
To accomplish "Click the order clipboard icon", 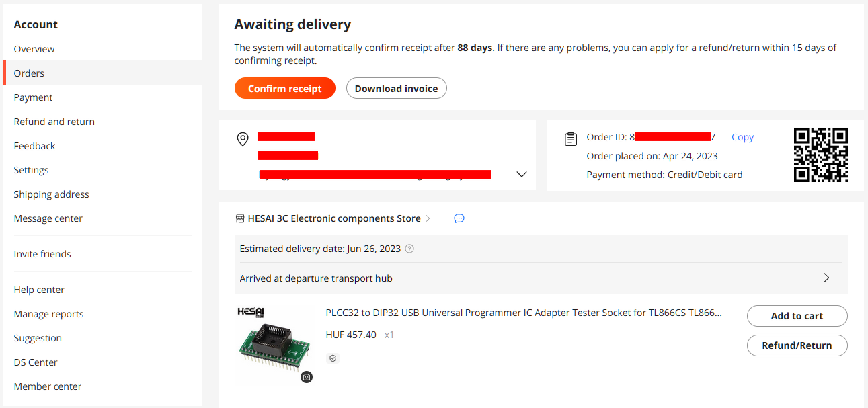I will [x=571, y=139].
